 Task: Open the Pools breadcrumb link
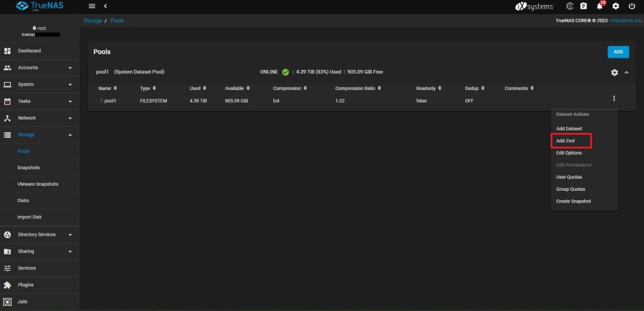(x=117, y=21)
